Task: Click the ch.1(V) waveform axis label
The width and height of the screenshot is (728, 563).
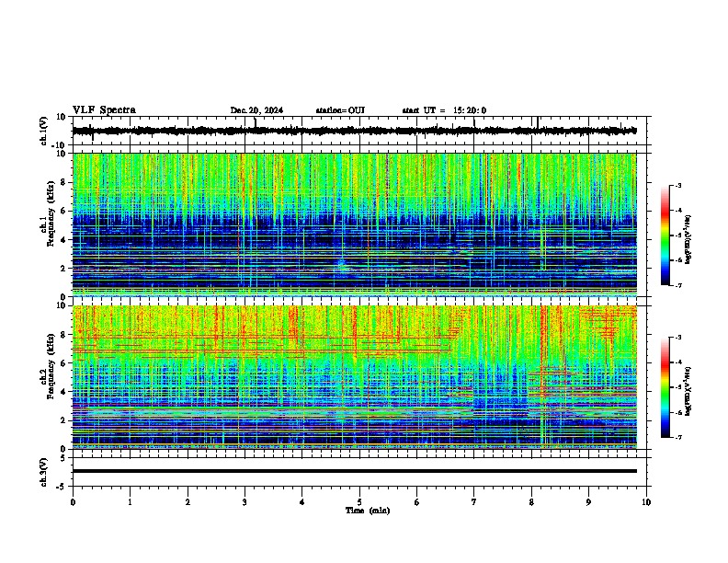Action: [x=44, y=131]
